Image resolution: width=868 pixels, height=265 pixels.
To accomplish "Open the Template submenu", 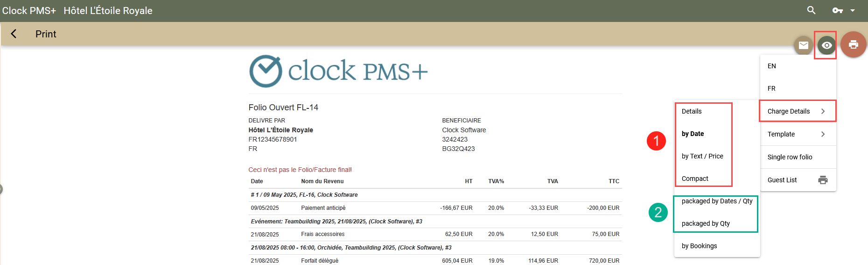I will tap(798, 134).
